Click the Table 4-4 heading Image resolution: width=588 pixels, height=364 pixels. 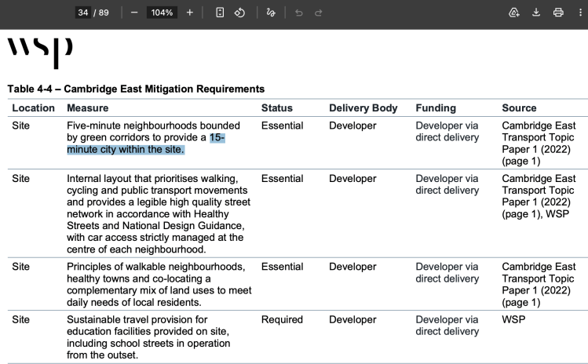(136, 89)
